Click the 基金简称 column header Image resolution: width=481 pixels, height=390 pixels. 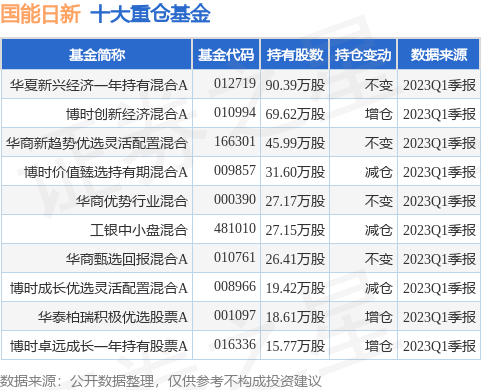coord(97,54)
